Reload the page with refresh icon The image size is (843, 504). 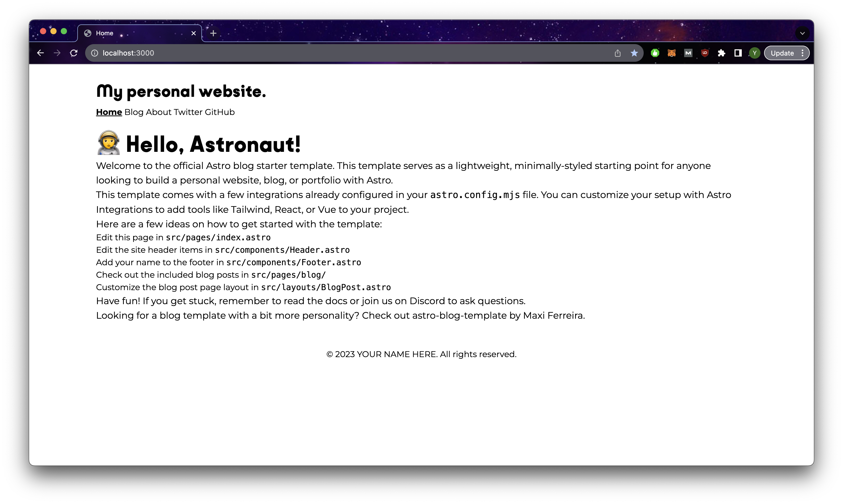74,53
